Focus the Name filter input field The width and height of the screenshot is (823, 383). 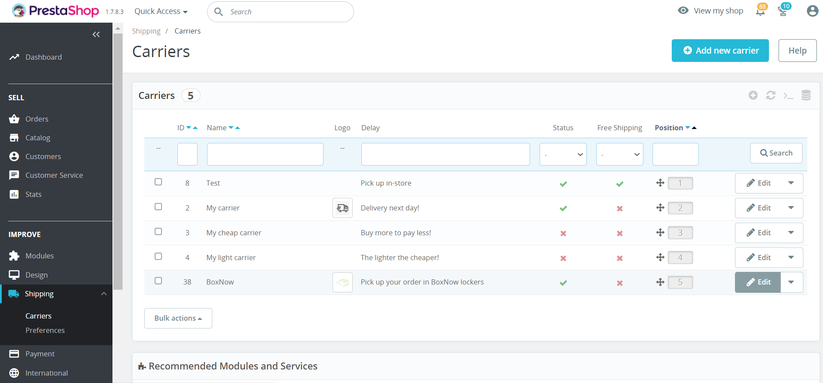pyautogui.click(x=265, y=154)
